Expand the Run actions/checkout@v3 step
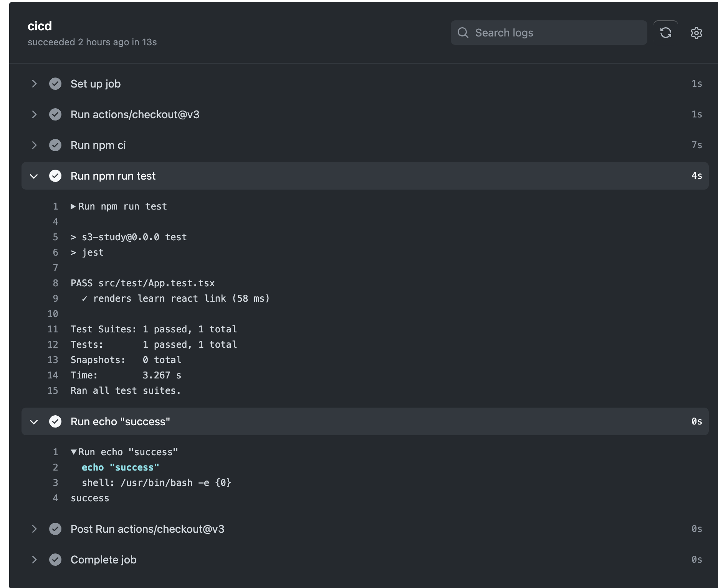Screen dimensions: 718x588 [x=34, y=114]
